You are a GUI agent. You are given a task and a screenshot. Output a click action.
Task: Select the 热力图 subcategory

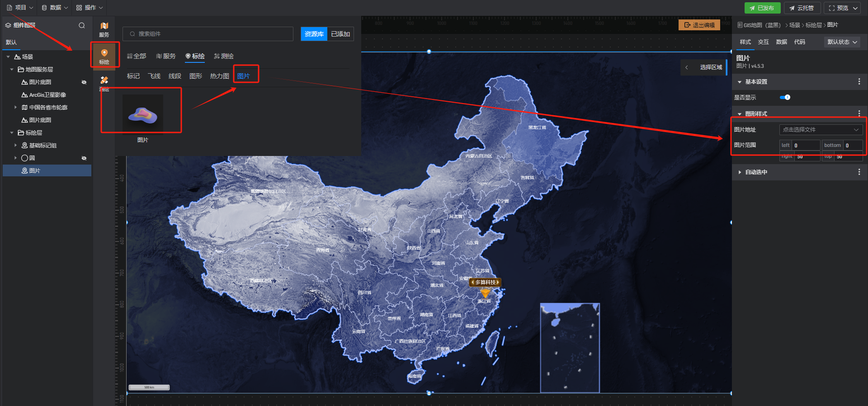tap(220, 76)
